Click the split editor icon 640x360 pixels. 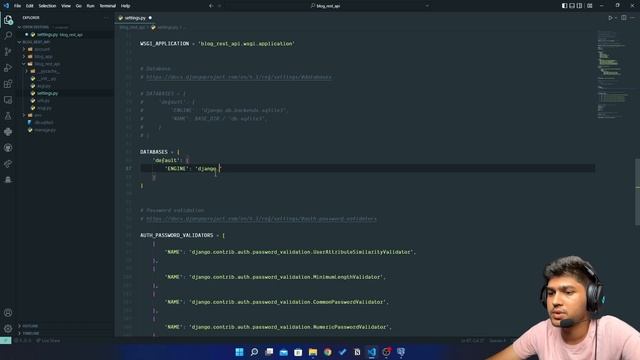coord(624,18)
